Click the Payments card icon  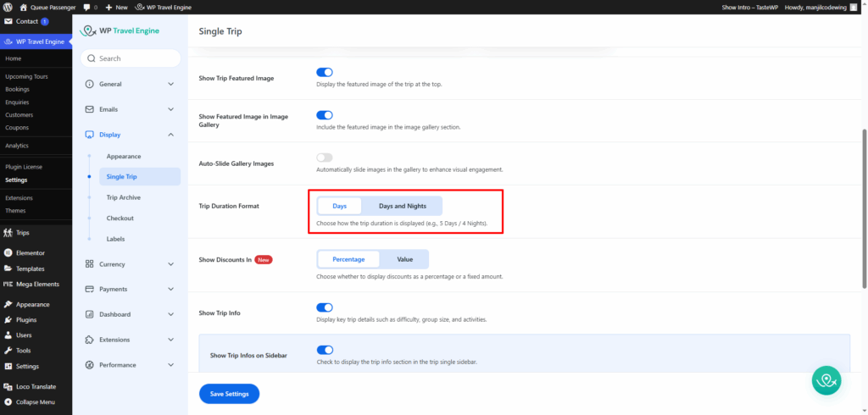90,289
